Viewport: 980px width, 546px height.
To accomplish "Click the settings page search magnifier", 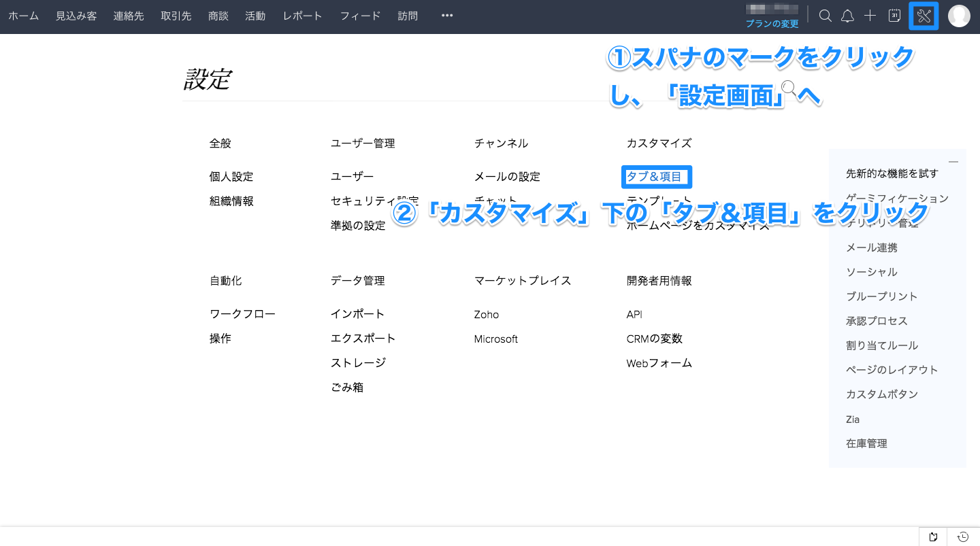I will tap(789, 88).
